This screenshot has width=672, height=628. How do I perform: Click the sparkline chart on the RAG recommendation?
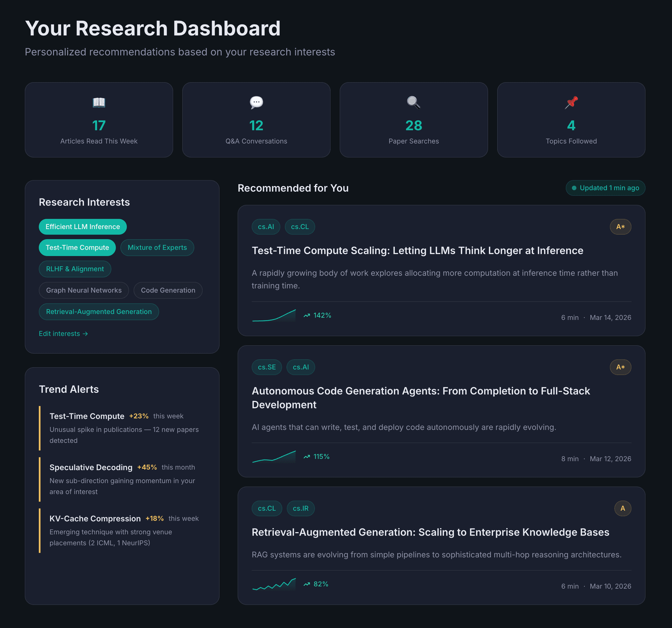coord(274,584)
